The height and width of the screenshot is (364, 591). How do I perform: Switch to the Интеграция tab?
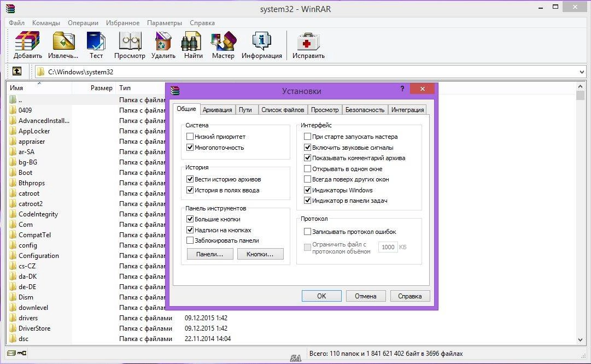(407, 110)
